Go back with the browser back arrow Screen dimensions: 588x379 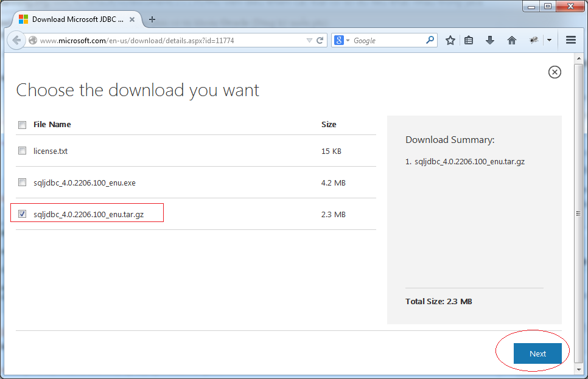[16, 40]
